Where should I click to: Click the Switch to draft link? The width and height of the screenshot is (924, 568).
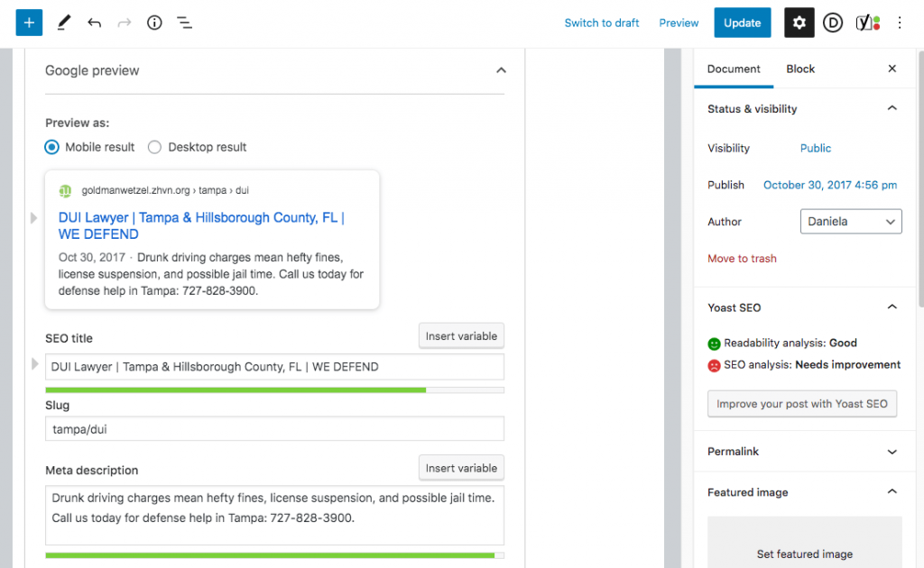pos(602,23)
